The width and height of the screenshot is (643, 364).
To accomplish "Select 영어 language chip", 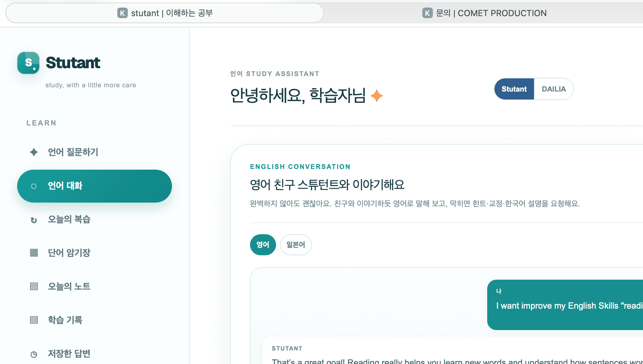I will (x=263, y=245).
